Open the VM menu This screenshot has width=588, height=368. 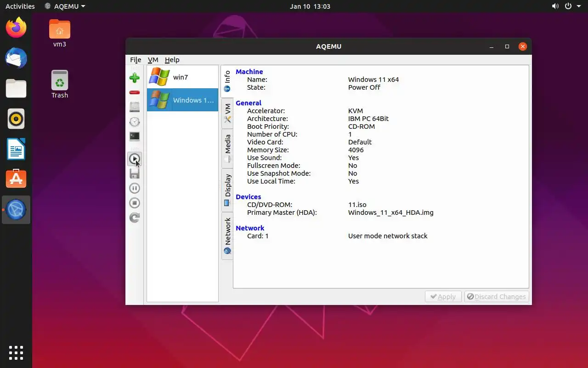click(153, 60)
